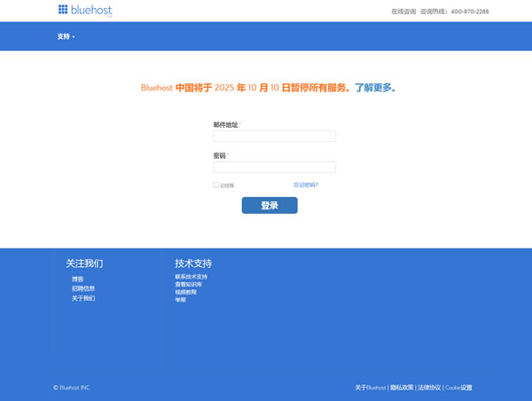Tick the remember-me checkbox

[215, 185]
